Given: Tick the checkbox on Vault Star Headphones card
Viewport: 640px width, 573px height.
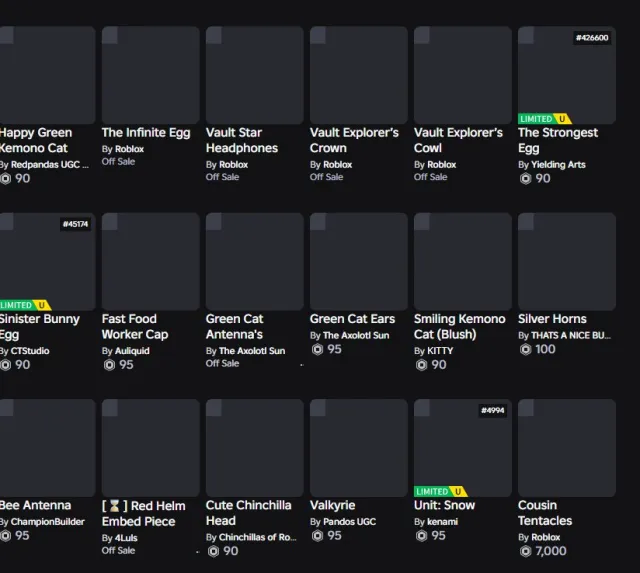Looking at the screenshot, I should click(x=214, y=35).
